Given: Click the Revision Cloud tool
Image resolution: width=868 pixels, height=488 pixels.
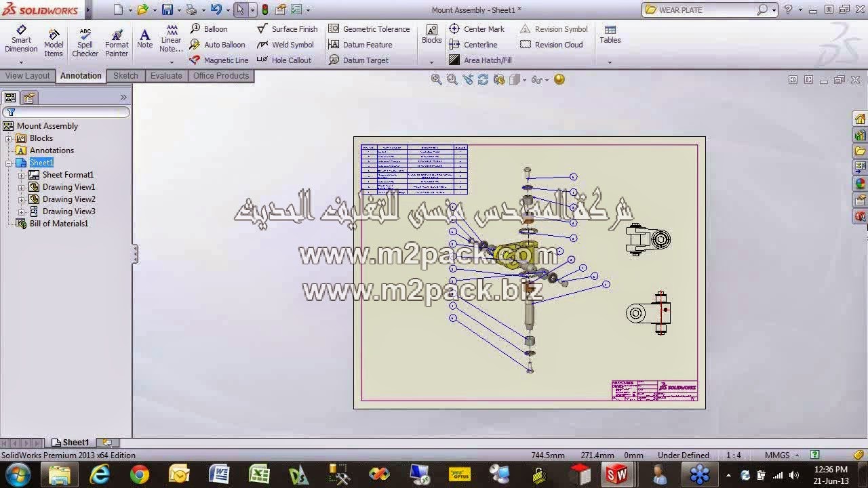Looking at the screenshot, I should pos(551,45).
